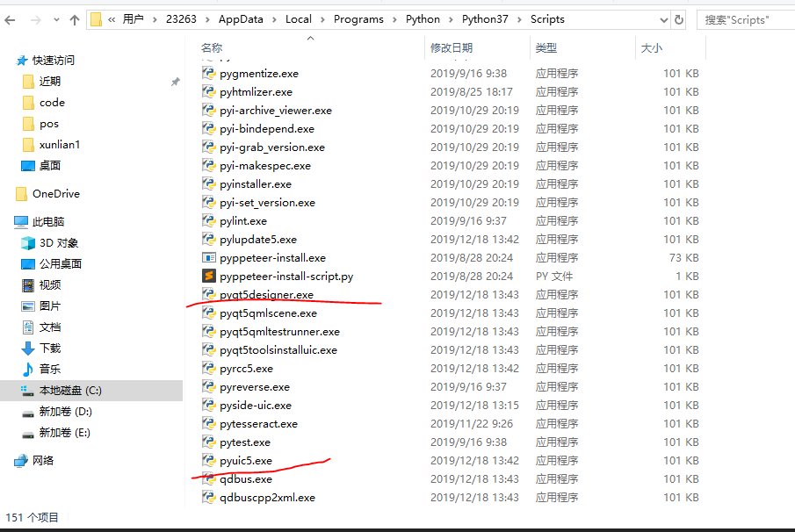Image resolution: width=795 pixels, height=532 pixels.
Task: Select 此电脑 in navigation pane
Action: tap(48, 222)
